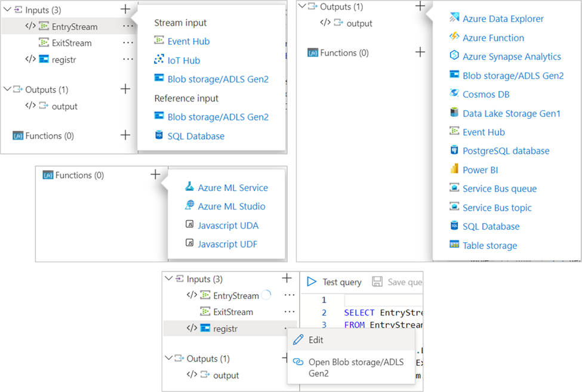Select Service Bus topic output
Screen dimensions: 582x392
click(x=497, y=208)
